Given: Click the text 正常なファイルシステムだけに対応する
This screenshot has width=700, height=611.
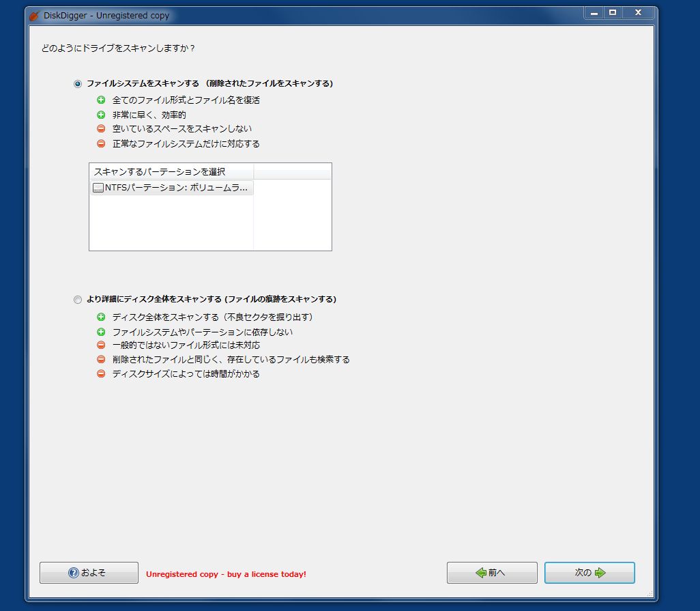Looking at the screenshot, I should point(186,143).
